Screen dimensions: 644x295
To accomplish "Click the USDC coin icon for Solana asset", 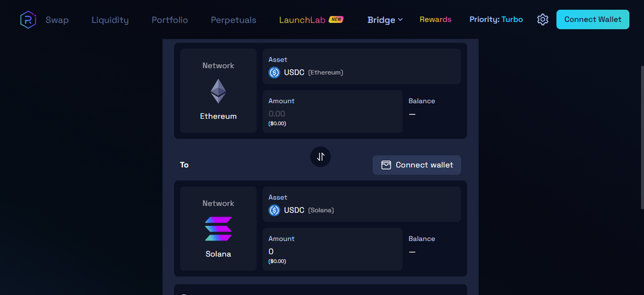I will (274, 210).
